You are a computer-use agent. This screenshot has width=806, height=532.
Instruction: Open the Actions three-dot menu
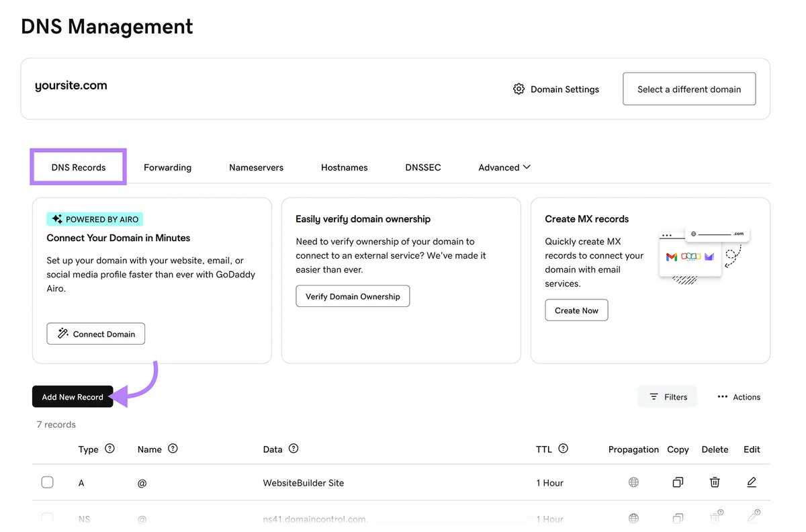(x=739, y=397)
